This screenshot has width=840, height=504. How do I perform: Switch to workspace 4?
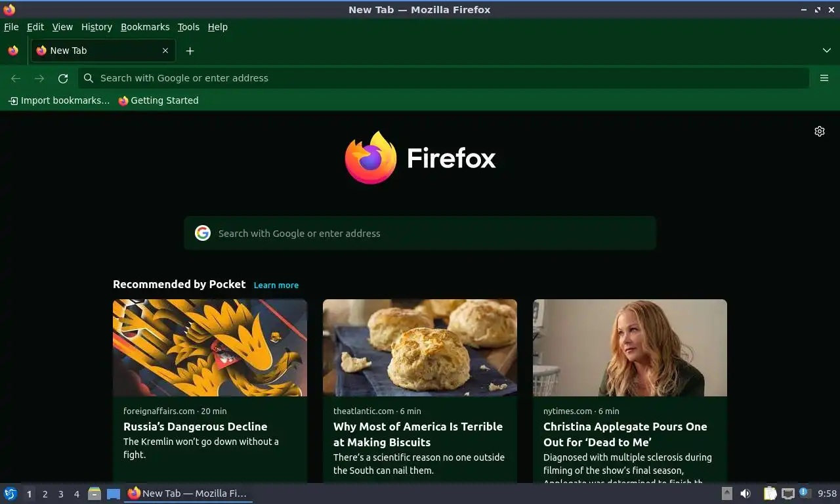[x=77, y=494]
